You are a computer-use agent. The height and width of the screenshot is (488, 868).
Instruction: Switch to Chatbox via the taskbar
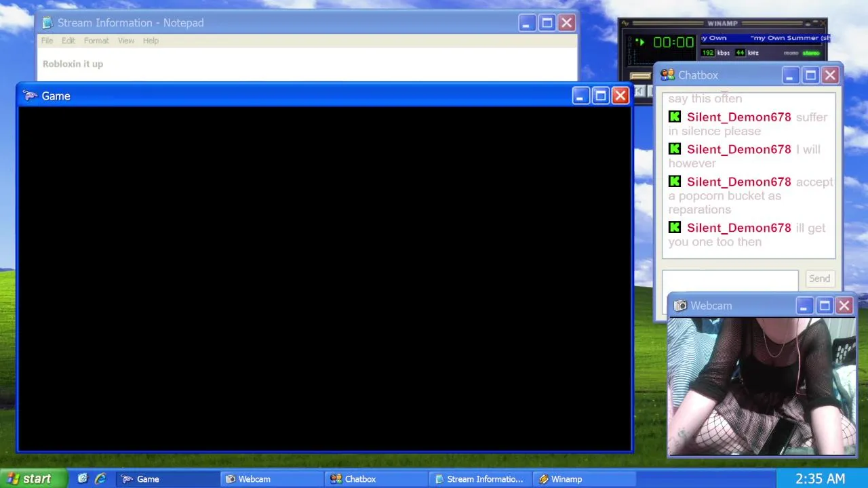376,479
